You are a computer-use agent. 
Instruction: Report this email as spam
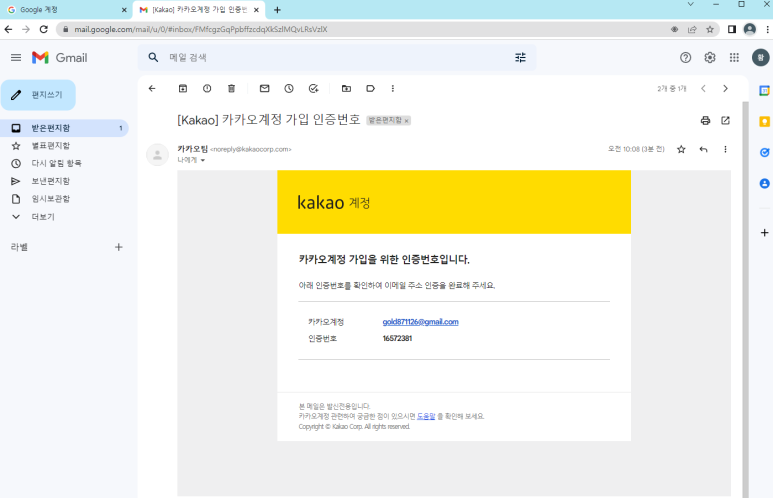[x=207, y=89]
